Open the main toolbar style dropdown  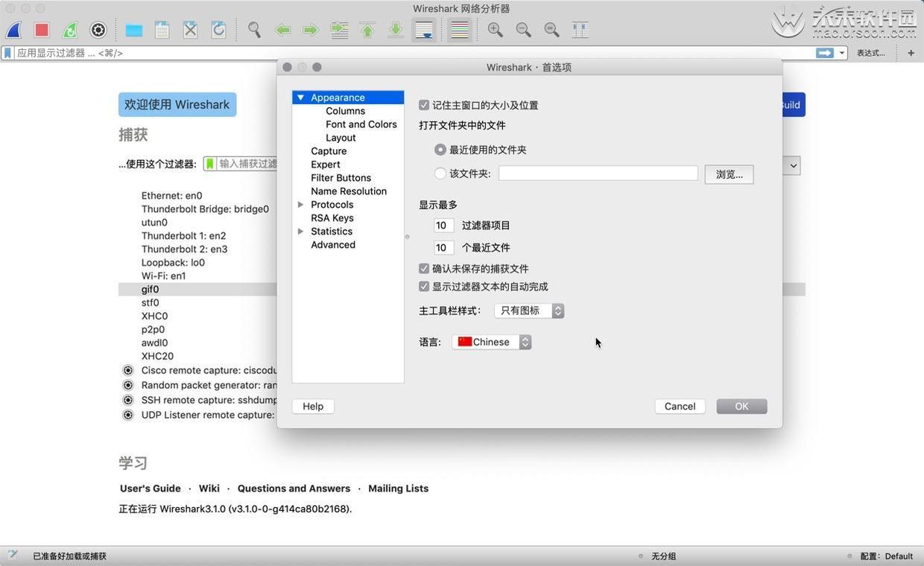[x=529, y=311]
